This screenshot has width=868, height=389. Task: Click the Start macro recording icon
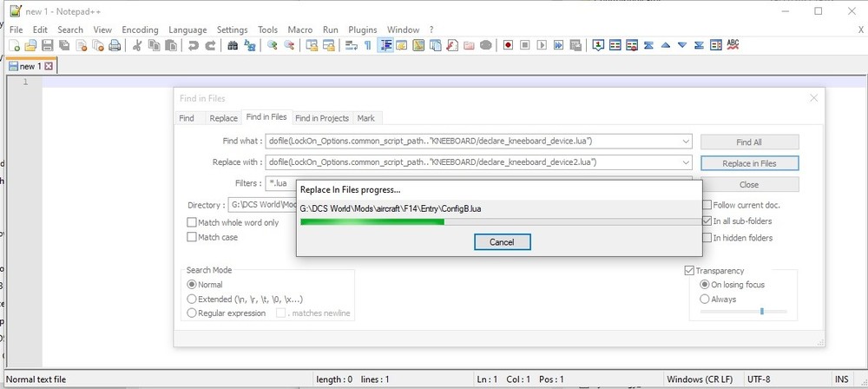pyautogui.click(x=508, y=45)
